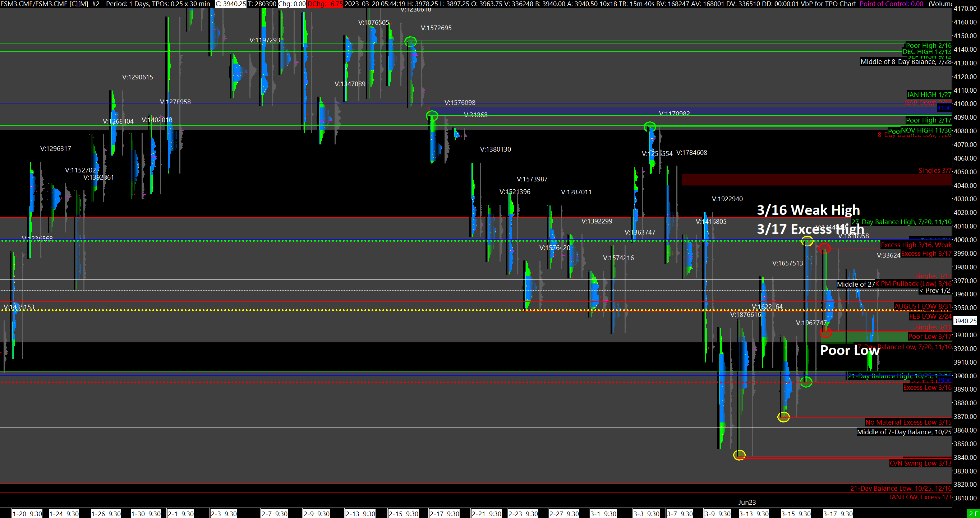The image size is (980, 518).
Task: Click the red circle marking the 3/17 poor low
Action: click(825, 333)
